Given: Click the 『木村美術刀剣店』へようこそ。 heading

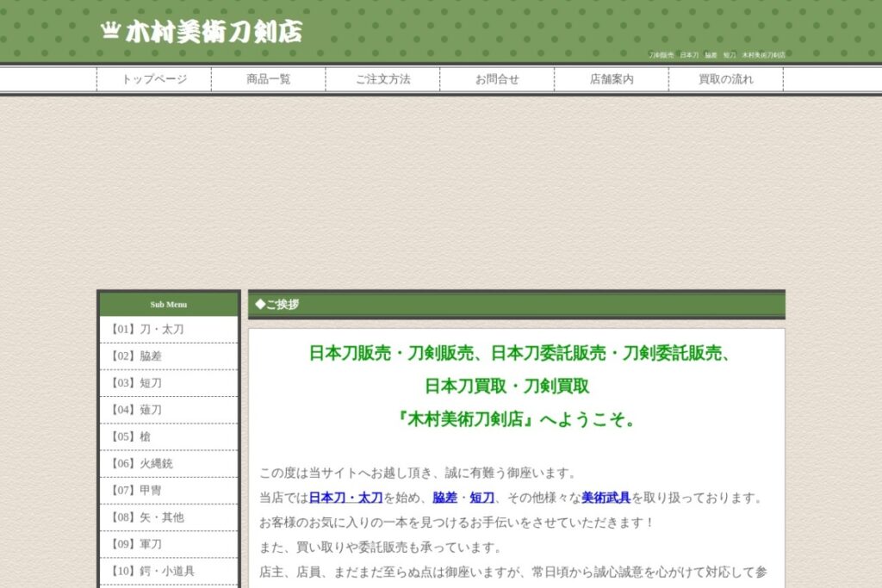Looking at the screenshot, I should 517,419.
